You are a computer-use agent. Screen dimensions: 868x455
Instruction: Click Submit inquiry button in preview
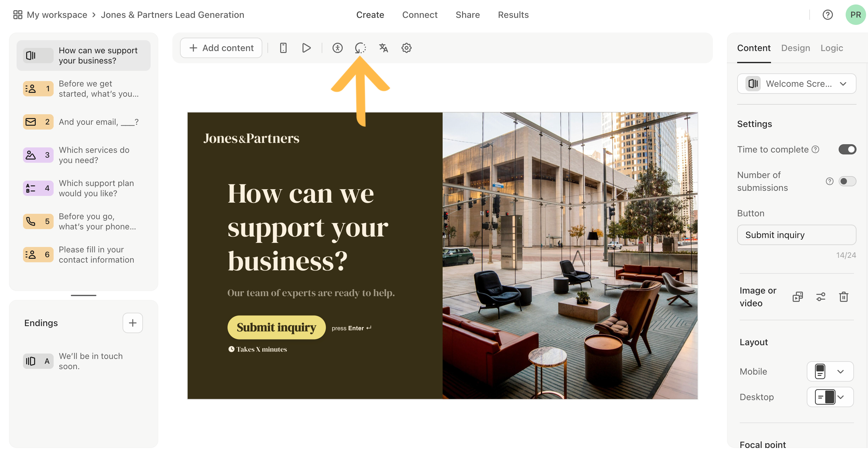click(276, 327)
